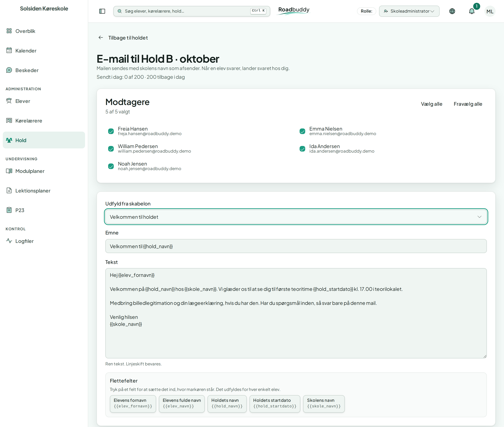Image resolution: width=504 pixels, height=427 pixels.
Task: Open the ML user avatar menu
Action: click(x=490, y=11)
